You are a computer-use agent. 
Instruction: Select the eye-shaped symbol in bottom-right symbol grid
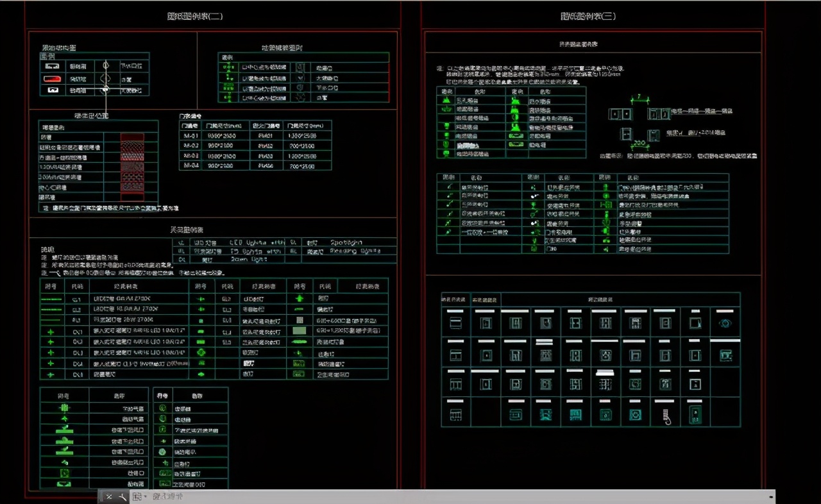click(x=725, y=323)
